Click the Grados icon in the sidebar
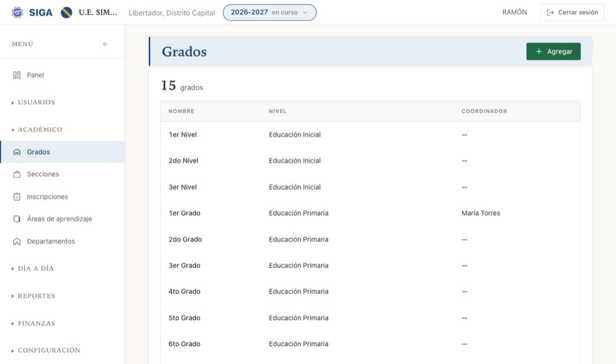This screenshot has height=364, width=616. click(x=17, y=152)
